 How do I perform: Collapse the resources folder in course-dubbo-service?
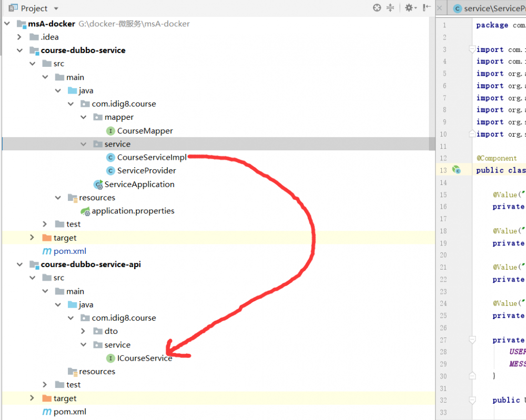(x=58, y=198)
